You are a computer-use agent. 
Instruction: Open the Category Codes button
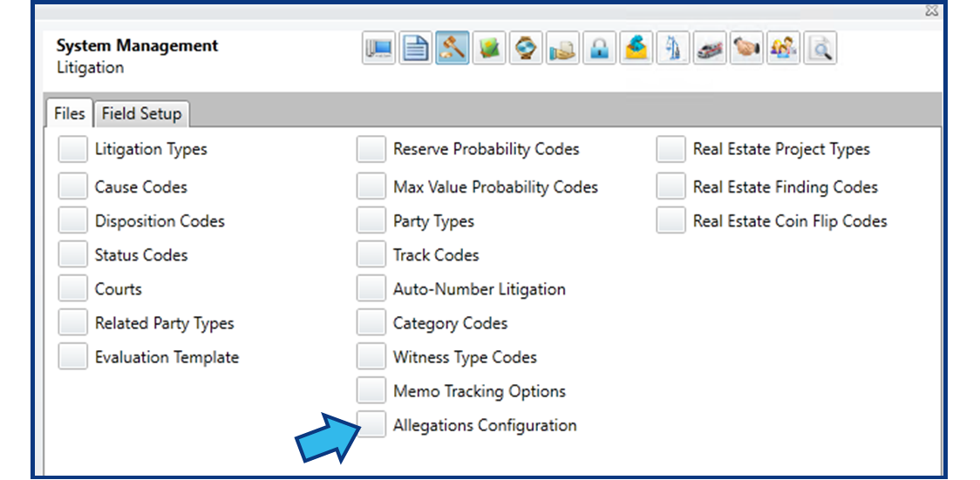pyautogui.click(x=371, y=323)
